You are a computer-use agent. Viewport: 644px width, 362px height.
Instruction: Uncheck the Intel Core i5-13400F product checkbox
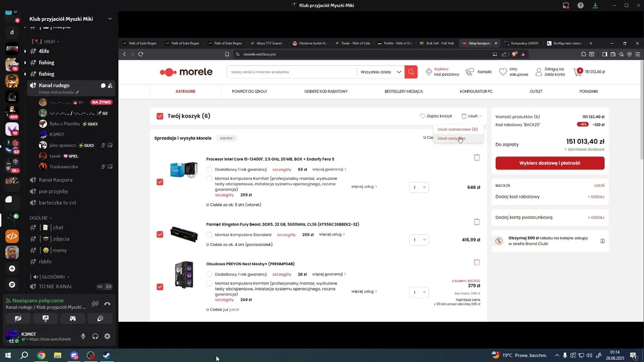tap(160, 182)
